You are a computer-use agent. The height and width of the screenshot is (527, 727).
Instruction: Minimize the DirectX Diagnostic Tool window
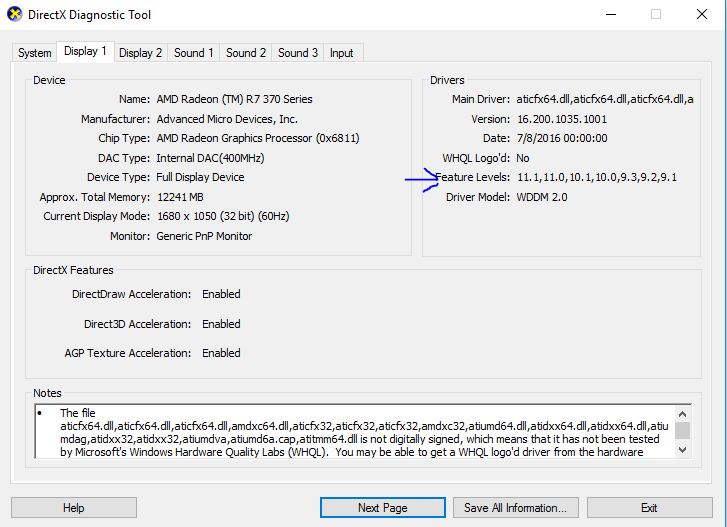(611, 14)
